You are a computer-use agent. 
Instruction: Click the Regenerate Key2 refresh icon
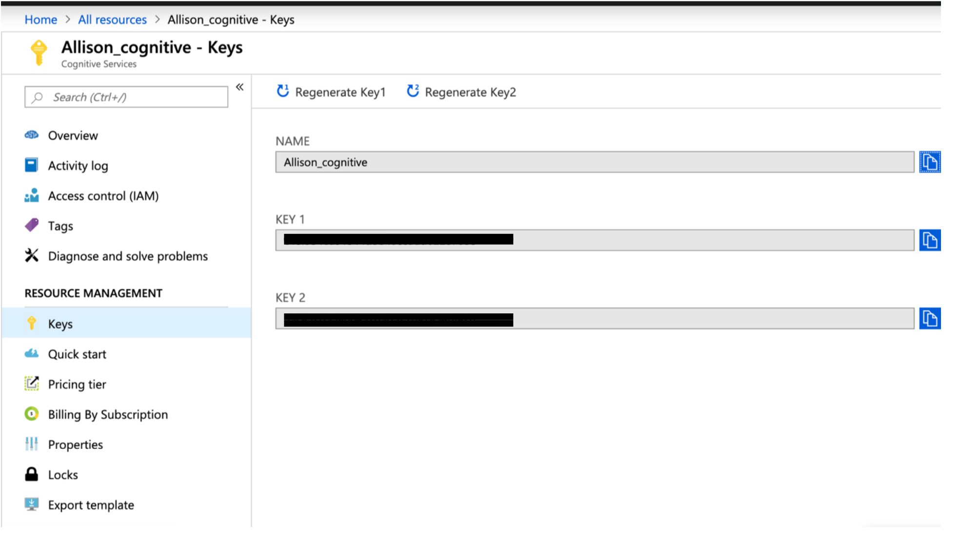click(413, 91)
